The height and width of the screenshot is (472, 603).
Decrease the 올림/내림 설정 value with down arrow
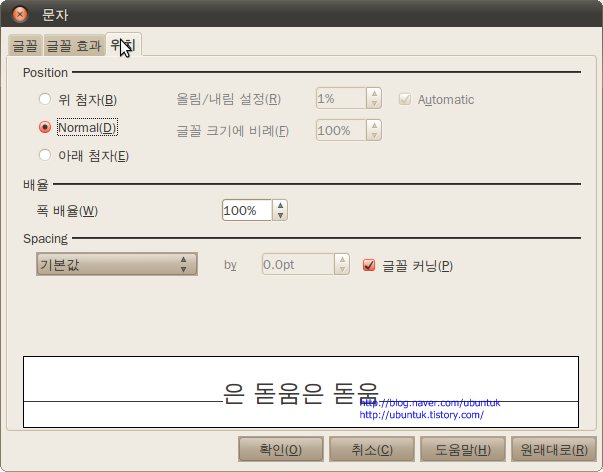[x=374, y=103]
